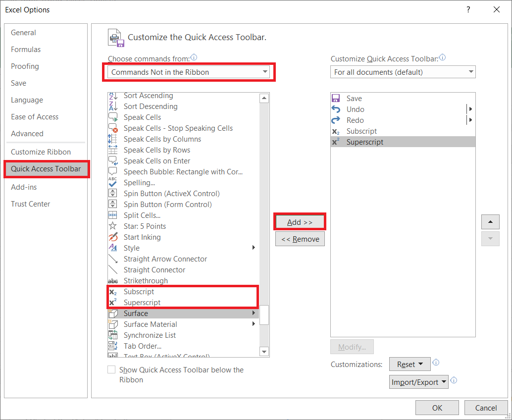Image resolution: width=512 pixels, height=420 pixels.
Task: Click the Move Up arrow button
Action: point(490,222)
